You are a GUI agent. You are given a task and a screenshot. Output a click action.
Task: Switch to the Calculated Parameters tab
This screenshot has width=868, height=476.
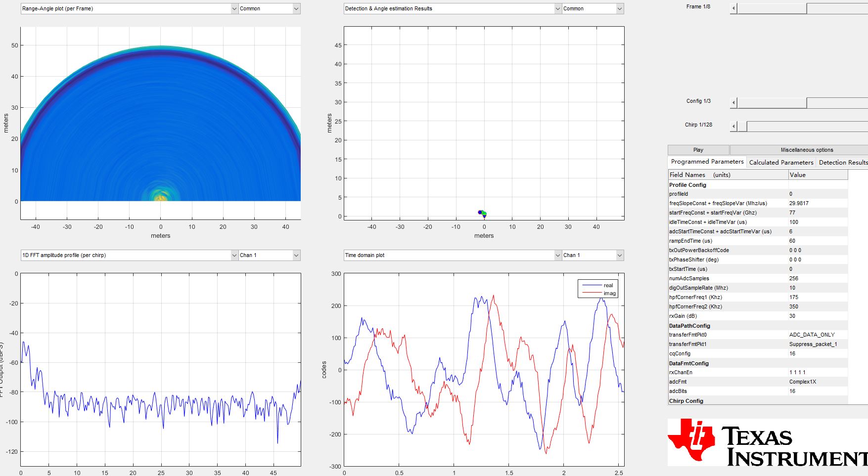click(x=781, y=162)
